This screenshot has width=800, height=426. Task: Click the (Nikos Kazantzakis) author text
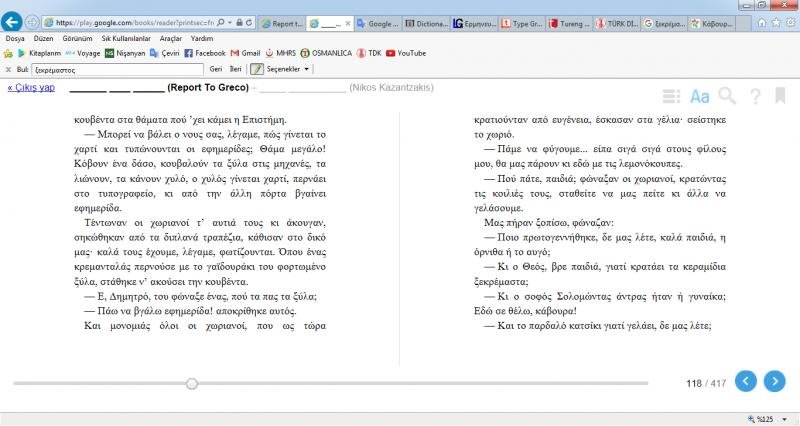coord(391,87)
